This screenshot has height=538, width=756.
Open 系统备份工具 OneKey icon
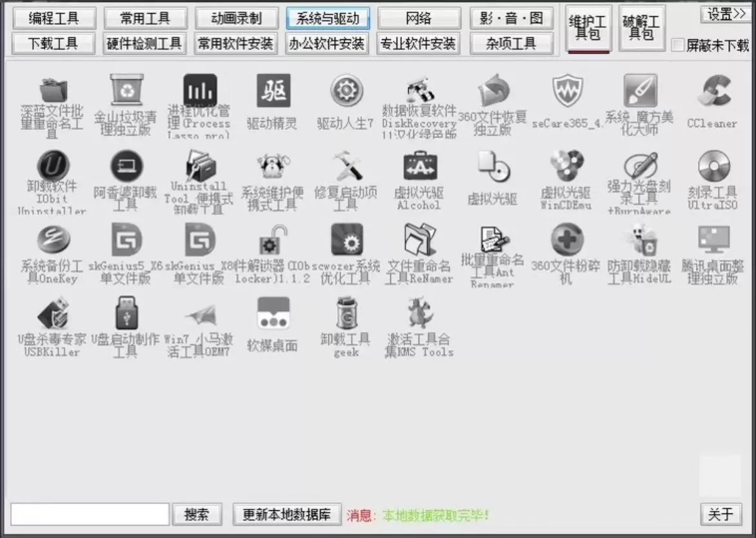(52, 241)
